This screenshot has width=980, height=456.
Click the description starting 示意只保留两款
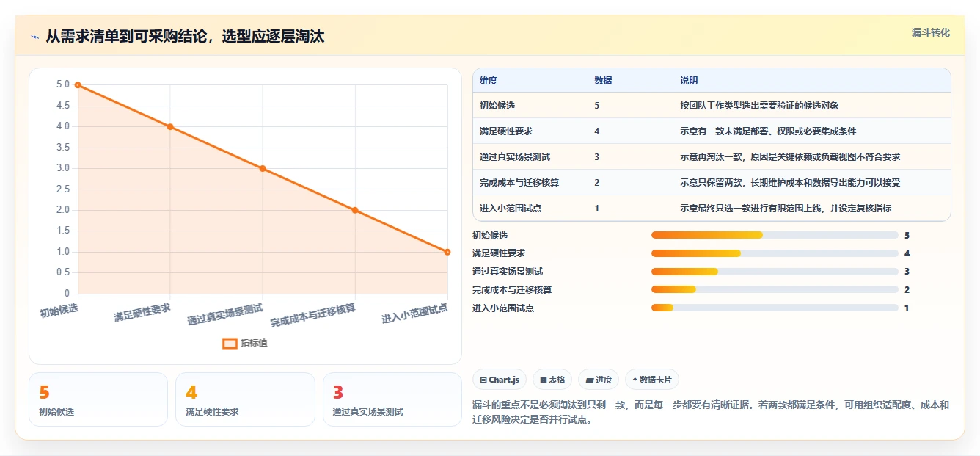[790, 183]
